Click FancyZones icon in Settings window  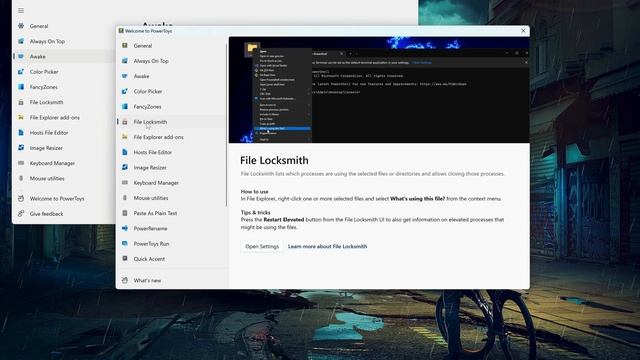[x=21, y=87]
